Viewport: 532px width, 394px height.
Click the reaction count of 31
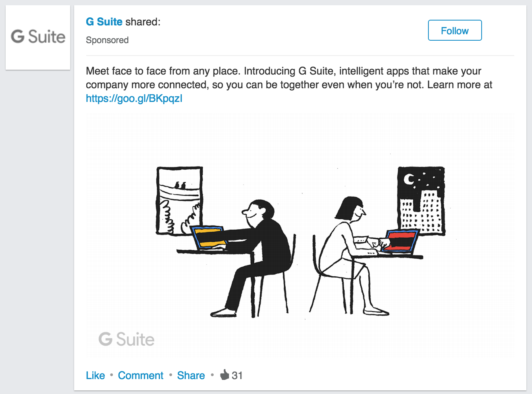237,375
